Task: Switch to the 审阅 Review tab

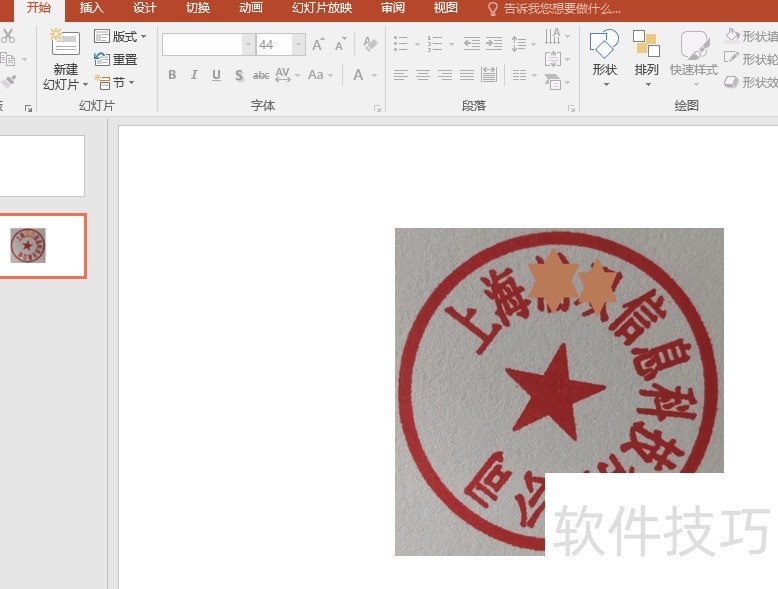Action: [x=393, y=8]
